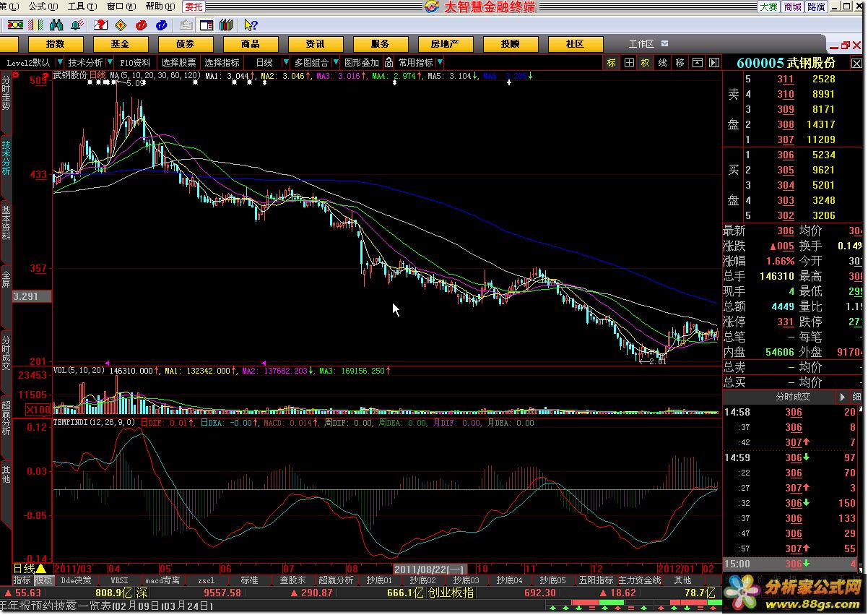Screen dimensions: 868x615
Task: Click the play arrow next to 分时成交
Action: coord(843,397)
